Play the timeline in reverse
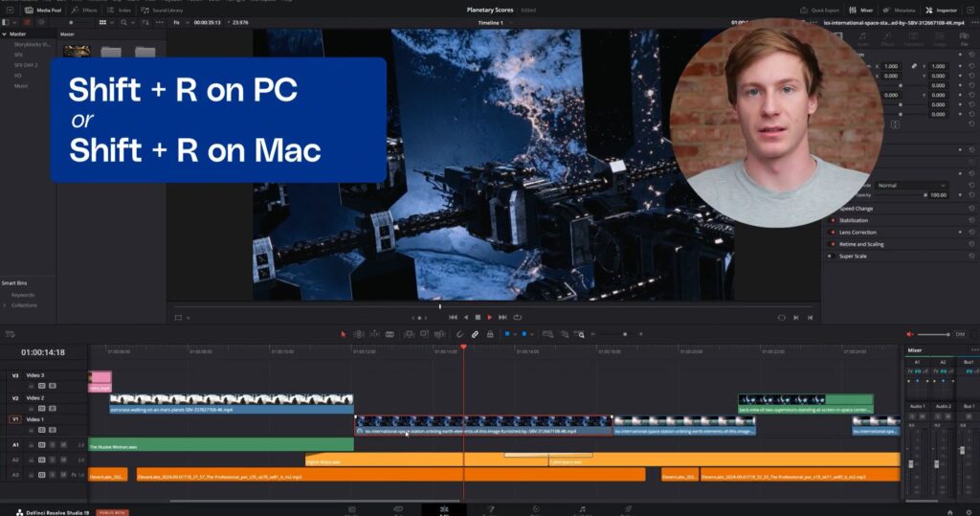The image size is (980, 516). point(466,318)
